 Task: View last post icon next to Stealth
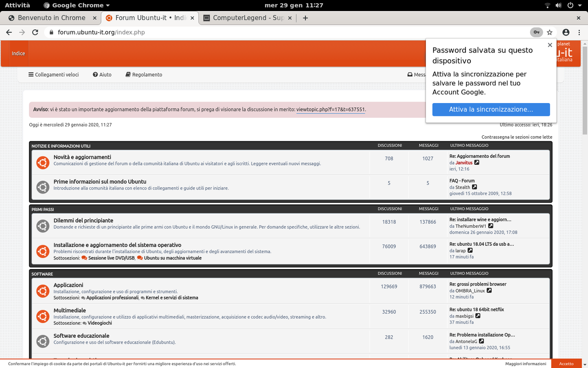tap(475, 187)
